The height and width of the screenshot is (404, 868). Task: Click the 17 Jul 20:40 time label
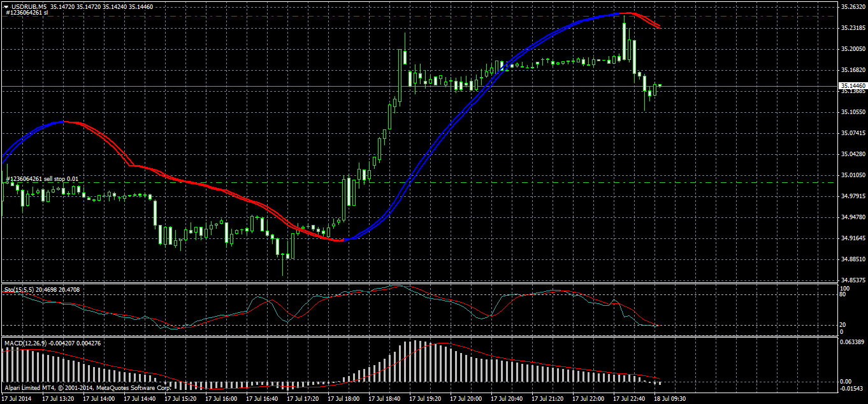[x=507, y=398]
